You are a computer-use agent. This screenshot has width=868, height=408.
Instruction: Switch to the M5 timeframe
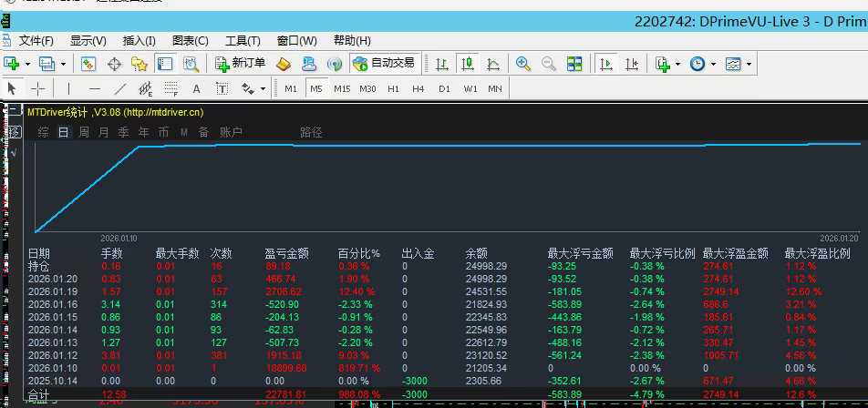[316, 88]
